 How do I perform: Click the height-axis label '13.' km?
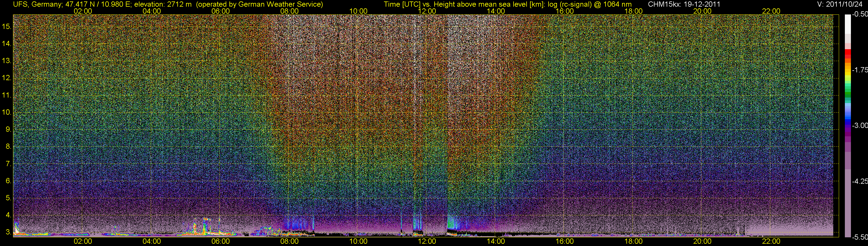click(x=7, y=61)
